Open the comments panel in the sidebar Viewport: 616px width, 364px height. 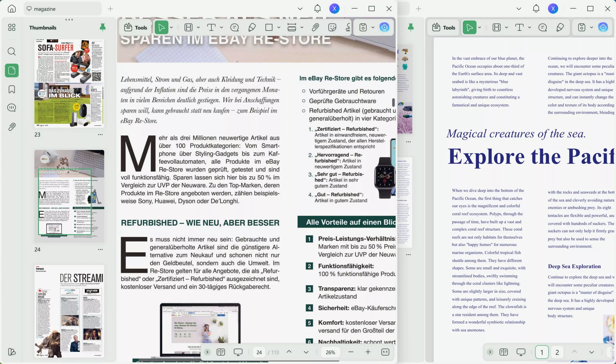coord(11,108)
